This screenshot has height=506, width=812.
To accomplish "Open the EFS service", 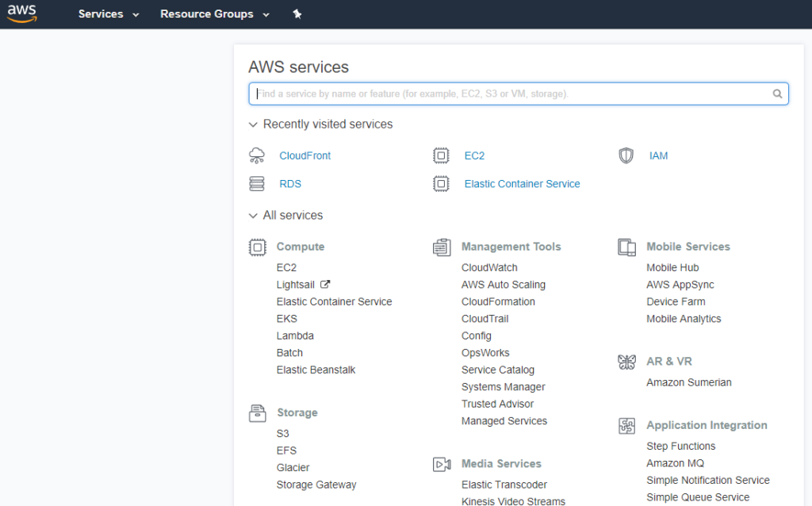I will pos(286,450).
